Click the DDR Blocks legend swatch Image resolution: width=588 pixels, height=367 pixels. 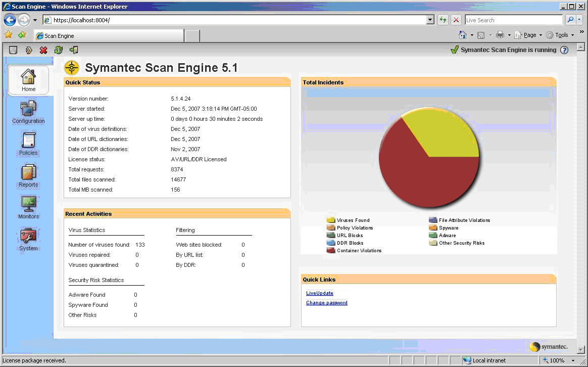(x=330, y=243)
